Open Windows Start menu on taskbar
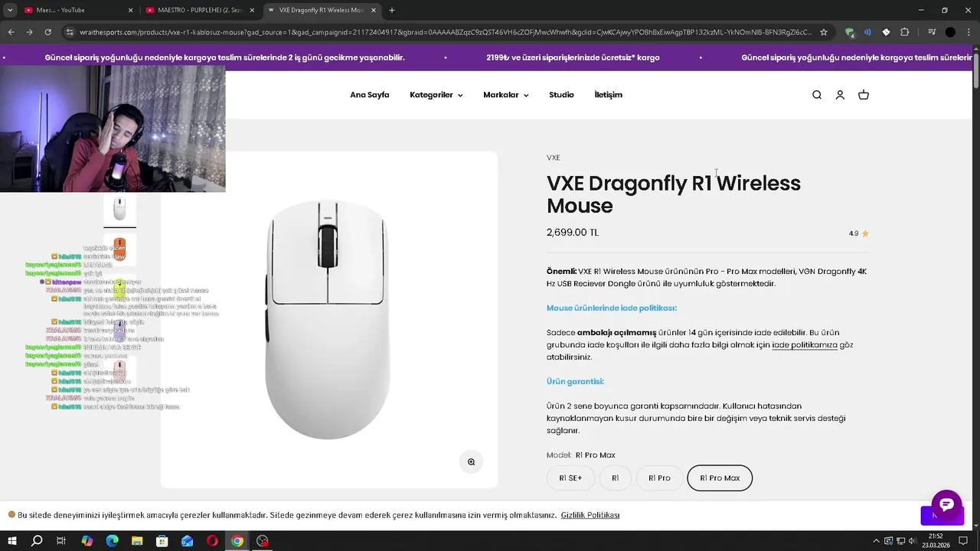The width and height of the screenshot is (980, 551). pyautogui.click(x=12, y=541)
